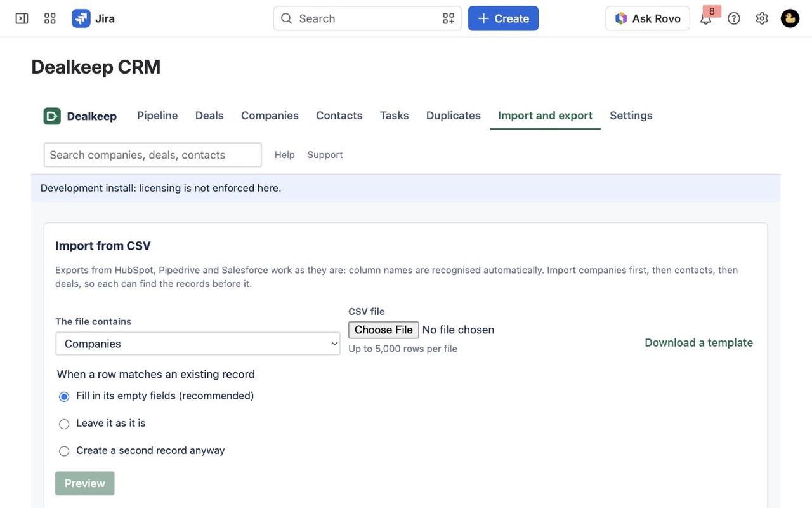Screen dimensions: 812x508
Task: Click the Jira logo icon
Action: pos(81,18)
